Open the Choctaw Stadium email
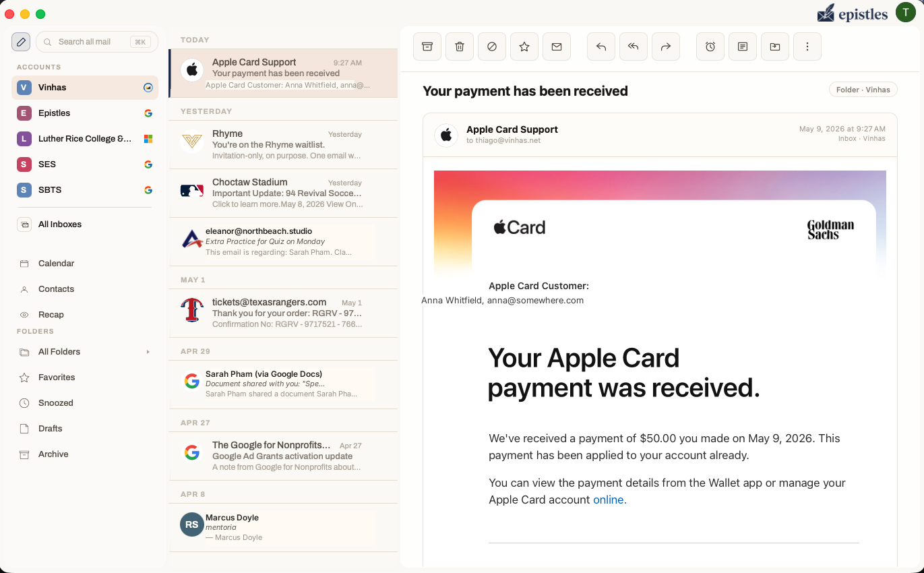924x573 pixels. tap(283, 193)
